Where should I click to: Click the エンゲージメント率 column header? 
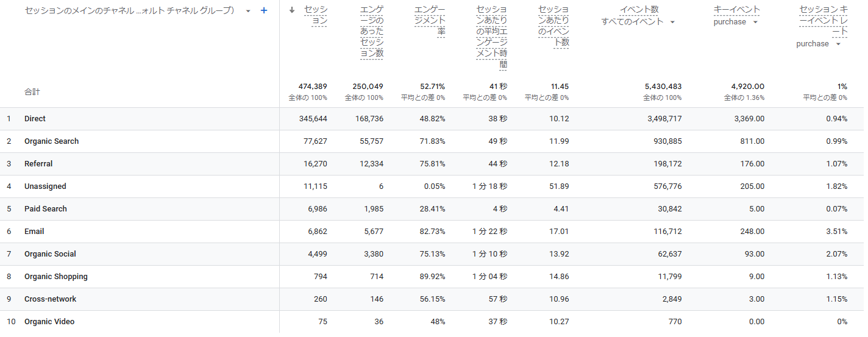[430, 21]
